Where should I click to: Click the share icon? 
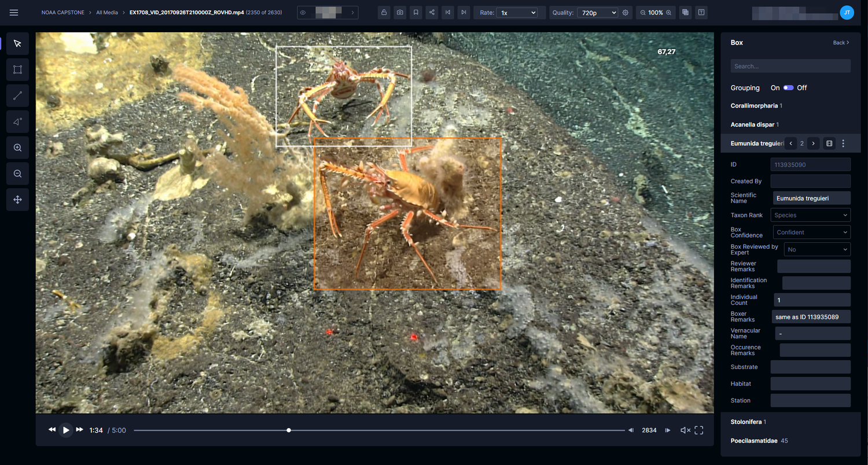pos(432,12)
